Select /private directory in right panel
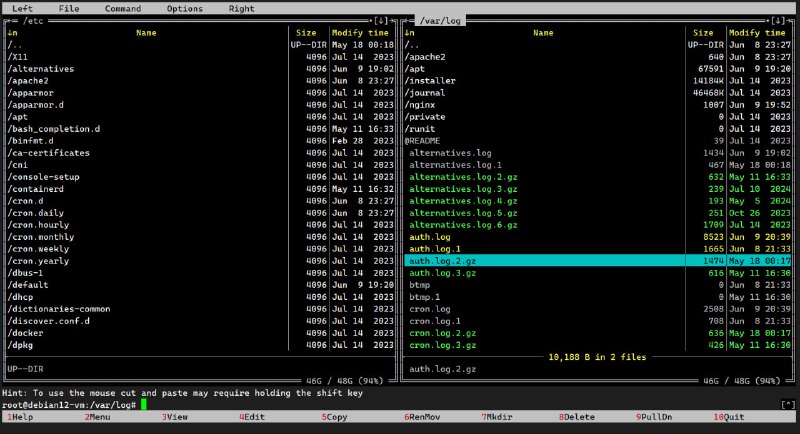This screenshot has height=434, width=800. tap(544, 117)
